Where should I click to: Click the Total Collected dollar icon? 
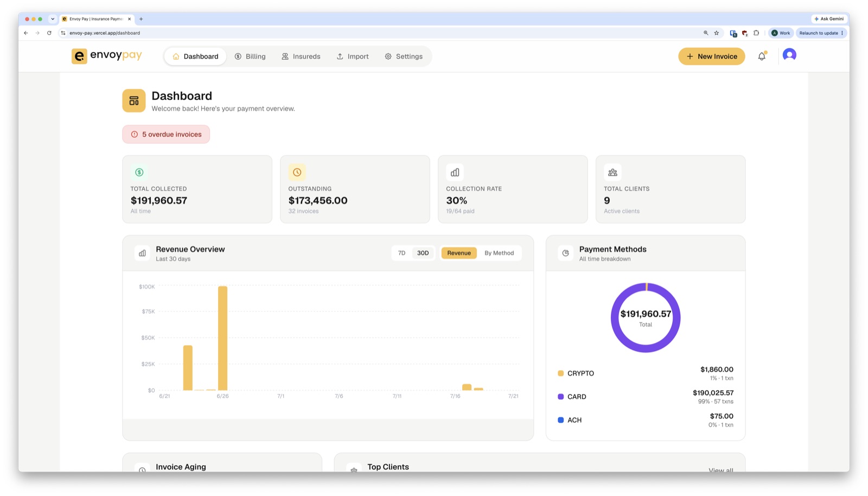click(x=139, y=172)
